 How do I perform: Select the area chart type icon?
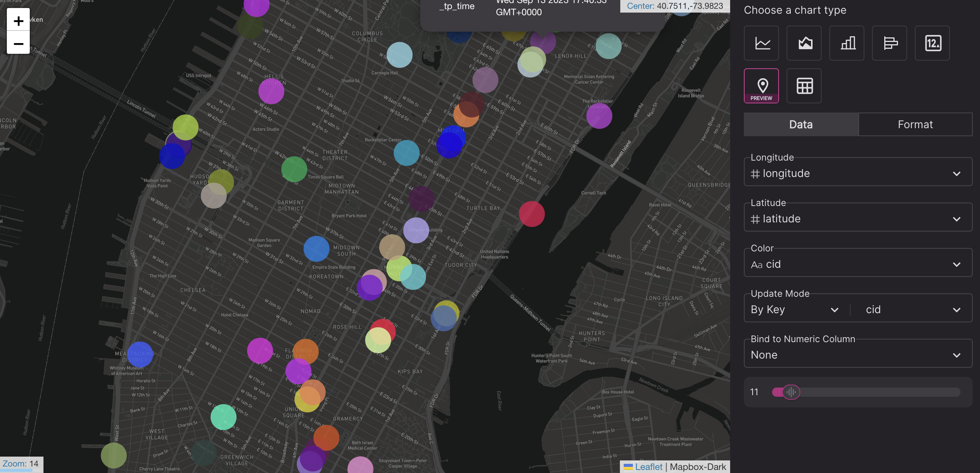(804, 43)
